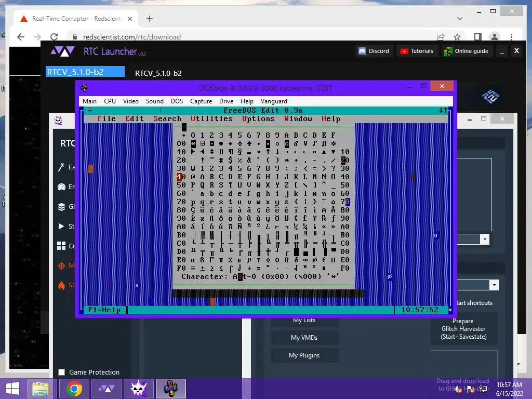The height and width of the screenshot is (399, 532).
Task: Open the DOSBox-X Help menu
Action: [x=247, y=101]
